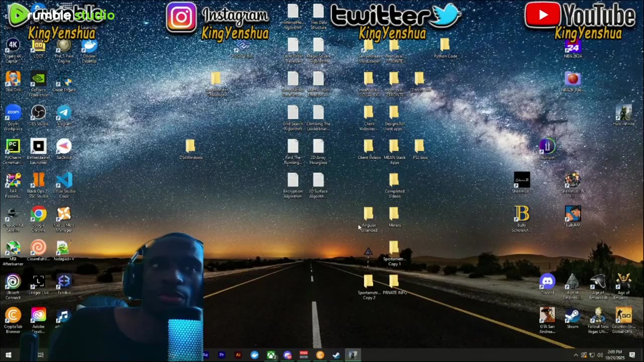This screenshot has height=362, width=644.
Task: Select the Completed Videos folder
Action: pyautogui.click(x=394, y=186)
